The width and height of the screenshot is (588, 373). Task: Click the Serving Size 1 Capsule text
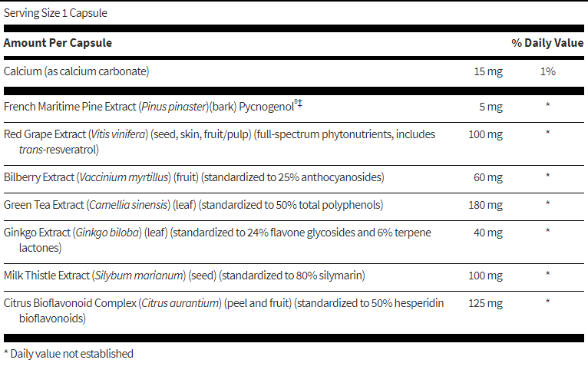[x=55, y=14]
